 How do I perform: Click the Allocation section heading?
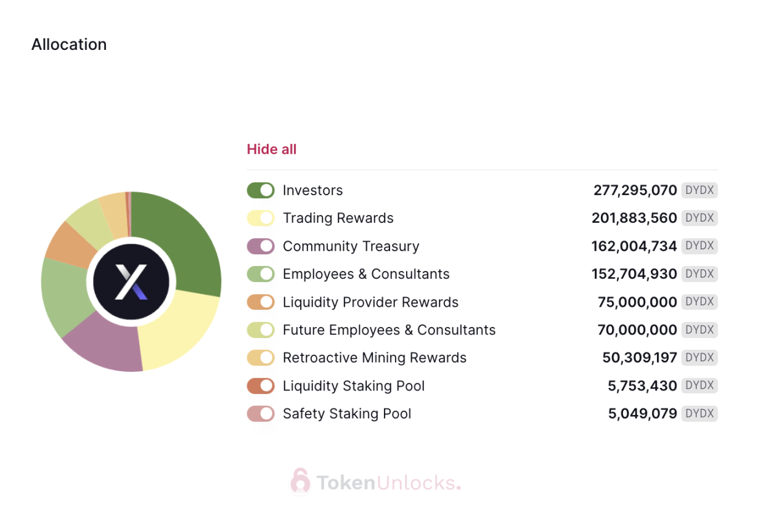(x=69, y=44)
